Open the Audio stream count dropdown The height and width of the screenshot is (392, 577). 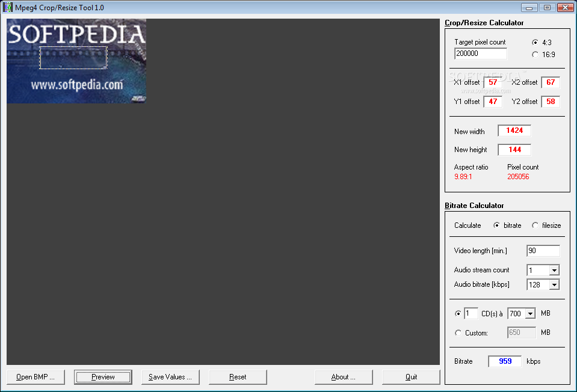click(554, 271)
